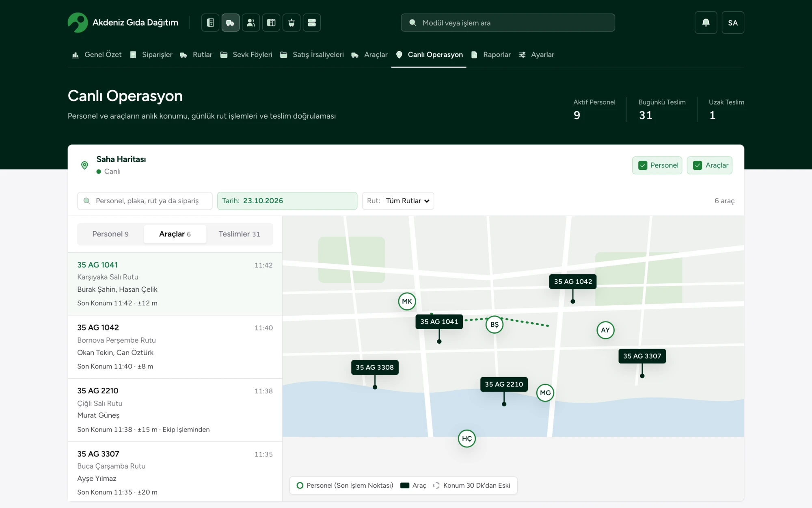Click the MK personnel marker on map

coord(407,302)
